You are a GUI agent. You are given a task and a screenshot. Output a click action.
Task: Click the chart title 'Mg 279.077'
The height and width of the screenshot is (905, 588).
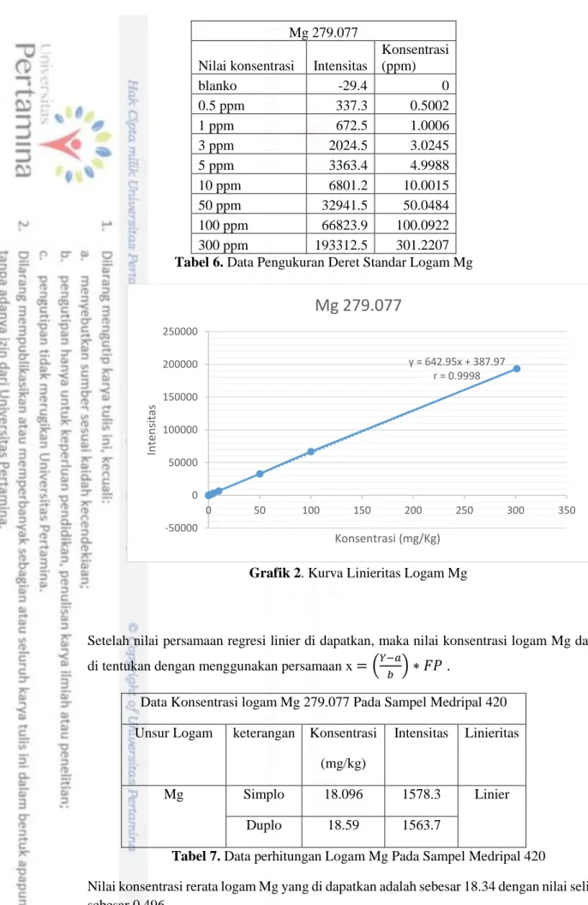click(x=358, y=305)
